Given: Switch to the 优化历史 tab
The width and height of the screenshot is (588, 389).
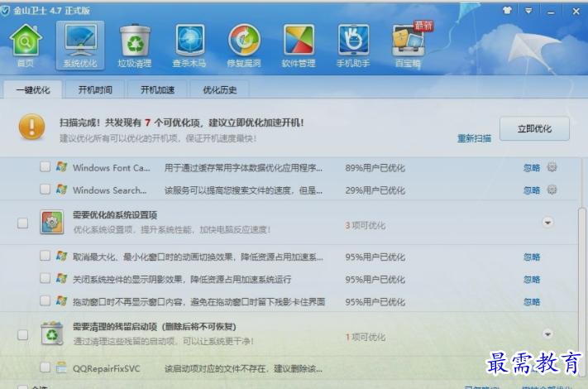Looking at the screenshot, I should 220,89.
